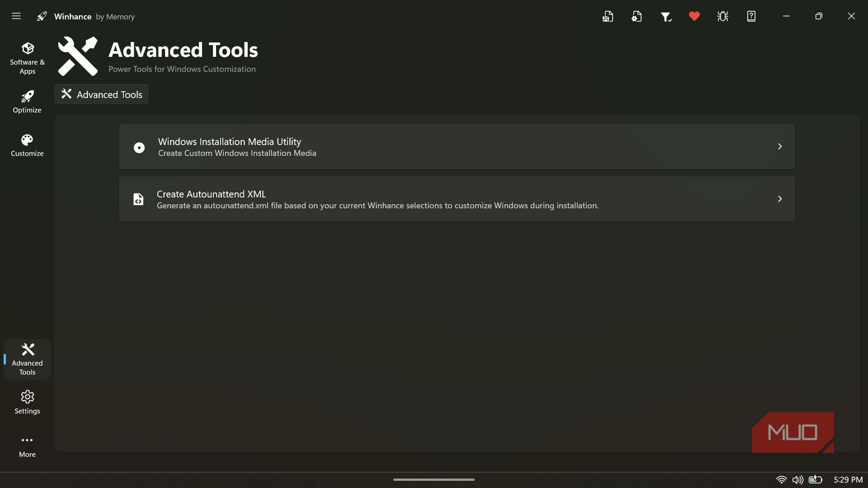Open the hamburger menu to expand the sidebar

(x=16, y=16)
